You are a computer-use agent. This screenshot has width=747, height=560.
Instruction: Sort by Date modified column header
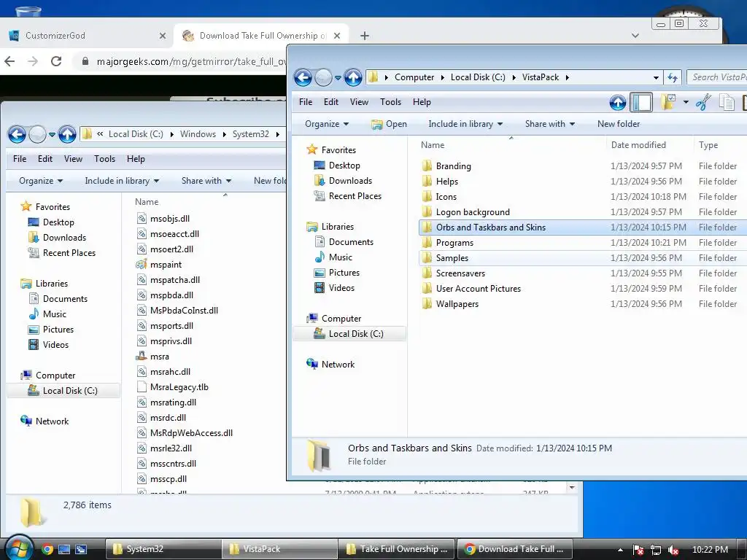coord(638,145)
